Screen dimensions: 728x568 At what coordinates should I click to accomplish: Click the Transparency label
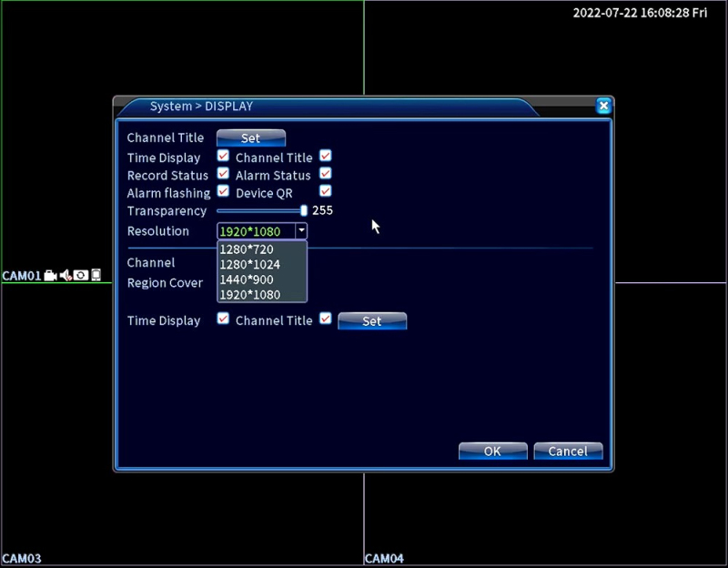[167, 211]
